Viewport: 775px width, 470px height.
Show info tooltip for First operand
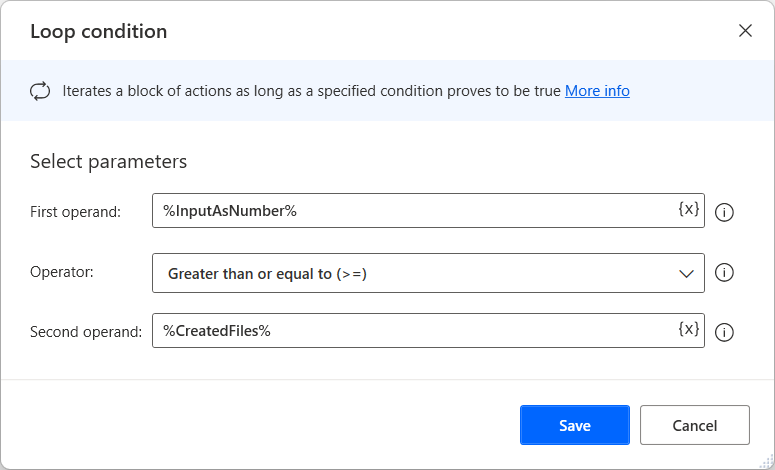click(726, 212)
